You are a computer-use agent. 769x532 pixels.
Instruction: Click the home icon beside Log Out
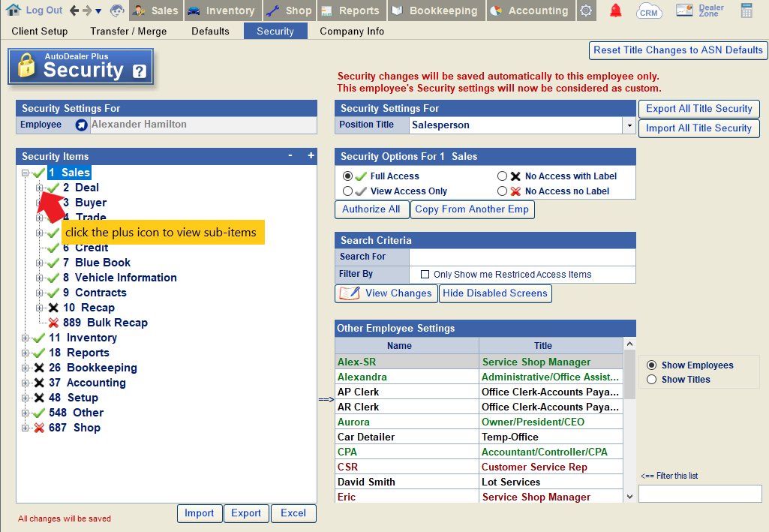[14, 10]
